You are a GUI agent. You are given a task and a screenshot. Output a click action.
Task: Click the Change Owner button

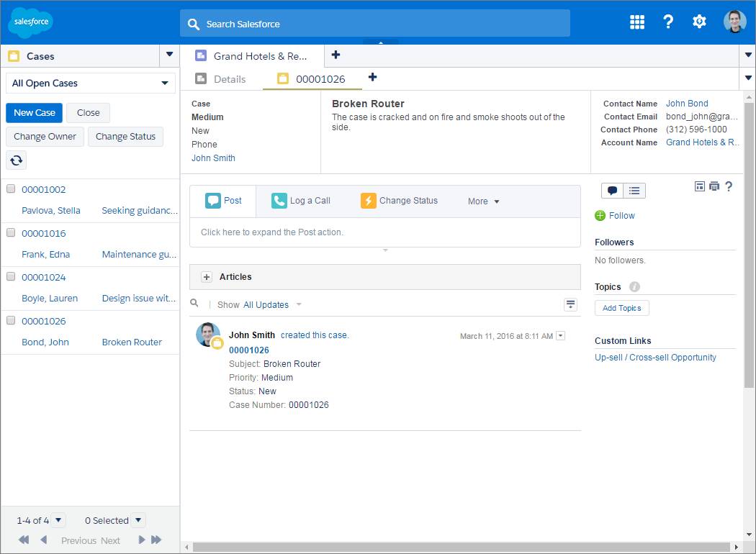click(45, 136)
